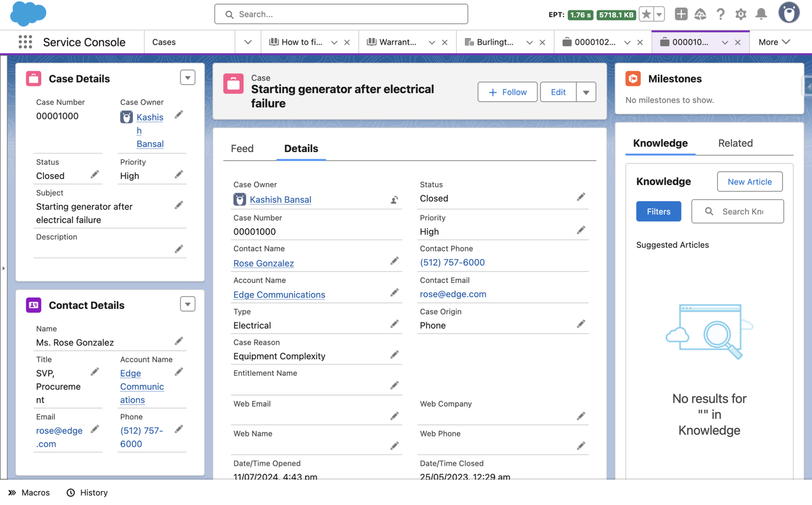
Task: Open Setup via the gear icon
Action: pos(741,14)
